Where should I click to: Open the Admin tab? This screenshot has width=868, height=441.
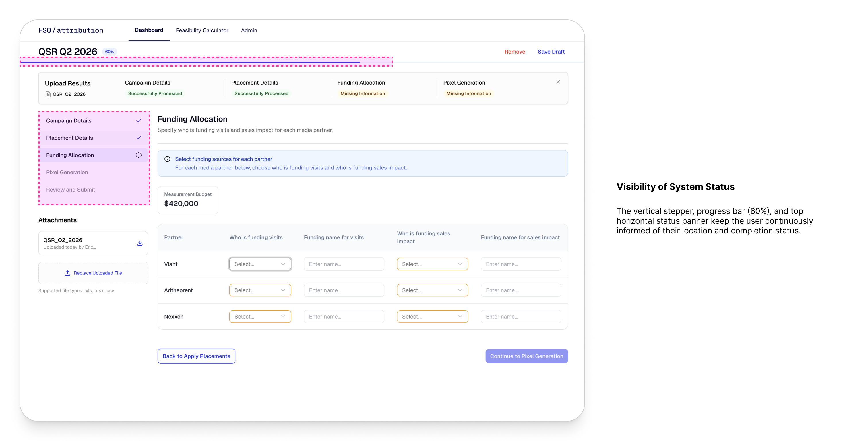tap(249, 30)
